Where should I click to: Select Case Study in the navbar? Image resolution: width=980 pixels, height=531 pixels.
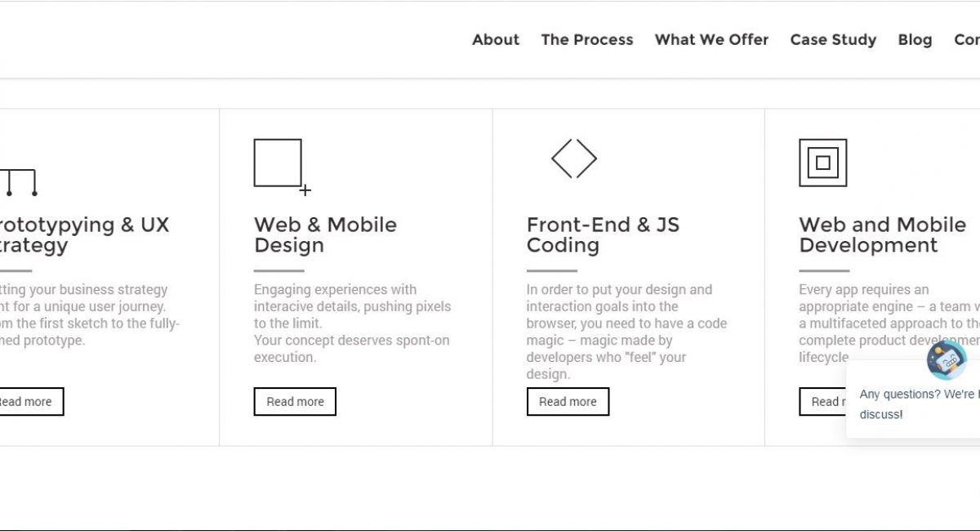pos(833,39)
